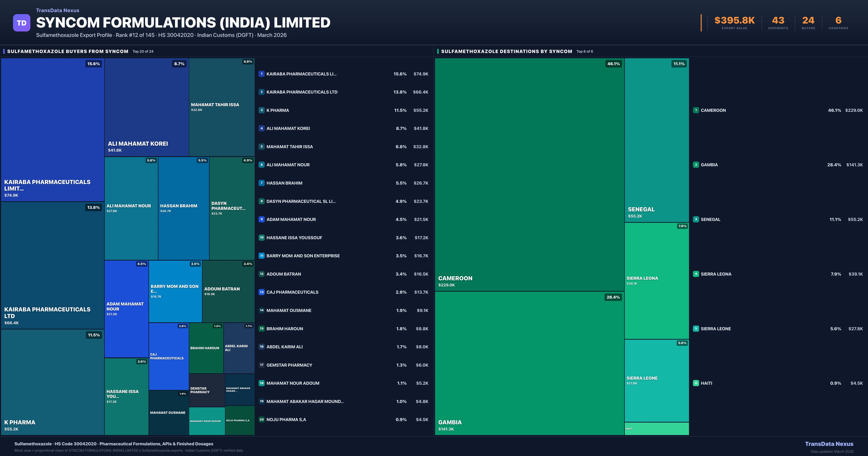Select the Cameroon treemap block
Screen dimensions: 868x456
pos(529,174)
